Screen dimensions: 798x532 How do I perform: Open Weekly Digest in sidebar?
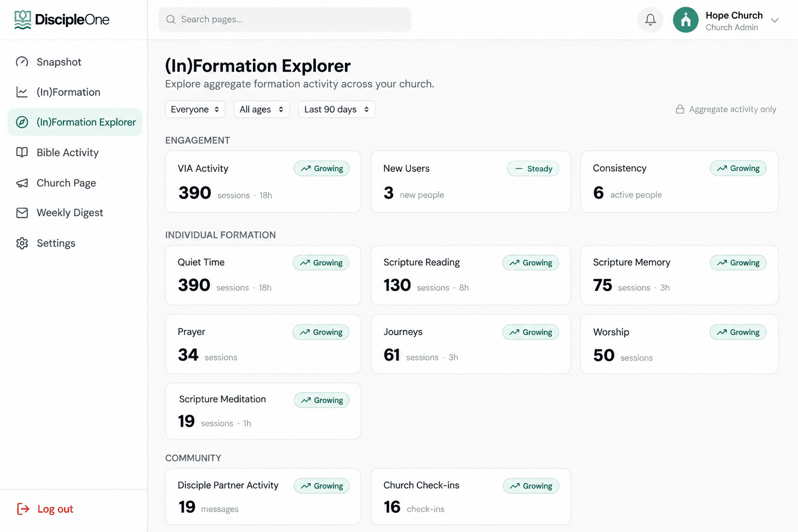[x=75, y=212]
